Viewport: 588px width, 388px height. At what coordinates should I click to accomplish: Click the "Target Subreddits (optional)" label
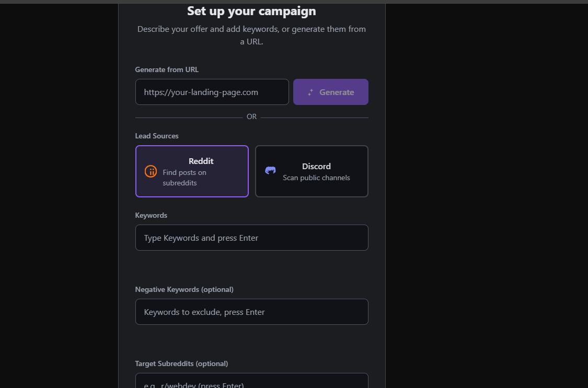click(181, 363)
